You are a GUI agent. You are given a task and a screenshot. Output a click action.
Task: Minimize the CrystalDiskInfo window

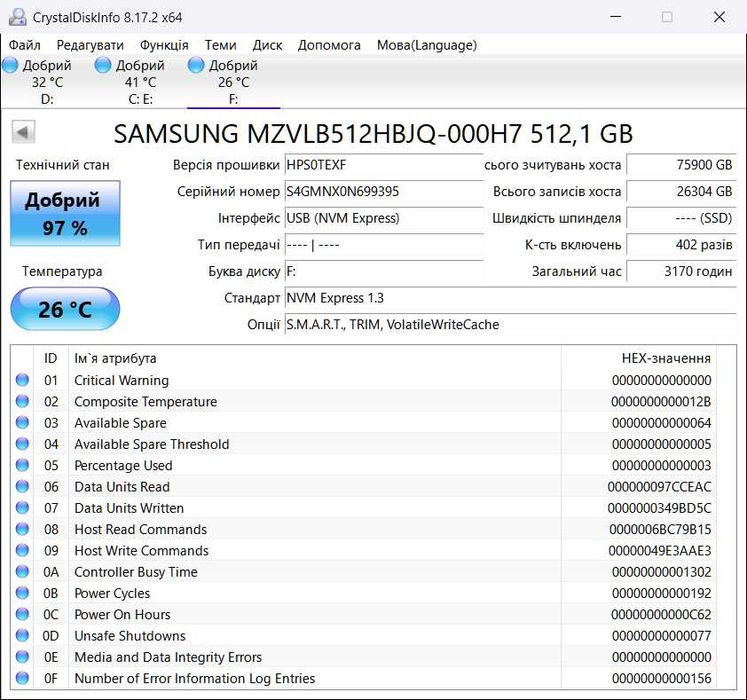[x=616, y=17]
